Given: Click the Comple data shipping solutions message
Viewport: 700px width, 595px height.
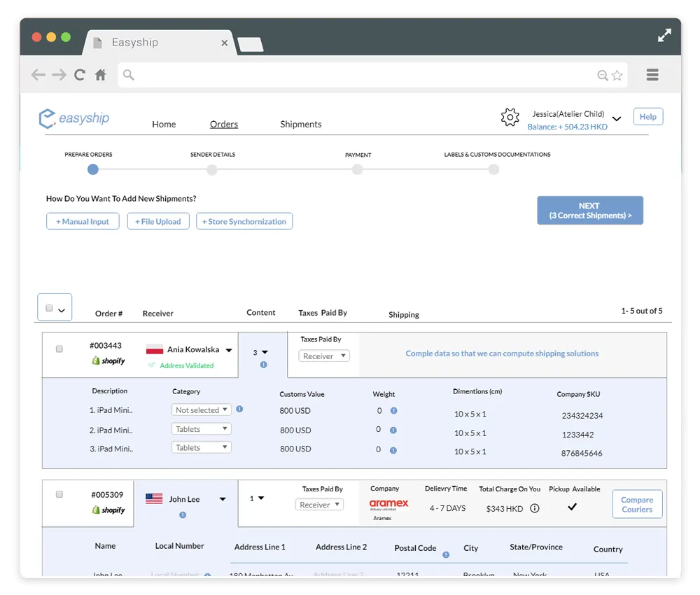Looking at the screenshot, I should coord(502,353).
